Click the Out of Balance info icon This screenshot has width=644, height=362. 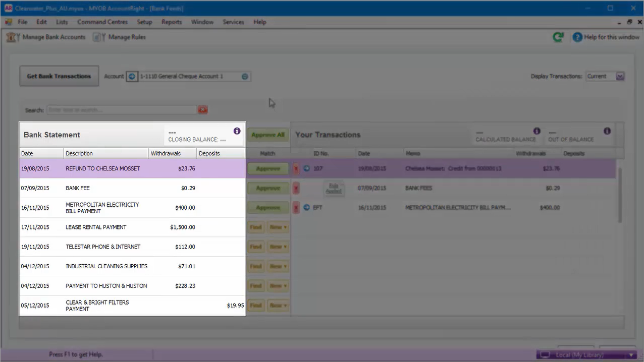(607, 131)
